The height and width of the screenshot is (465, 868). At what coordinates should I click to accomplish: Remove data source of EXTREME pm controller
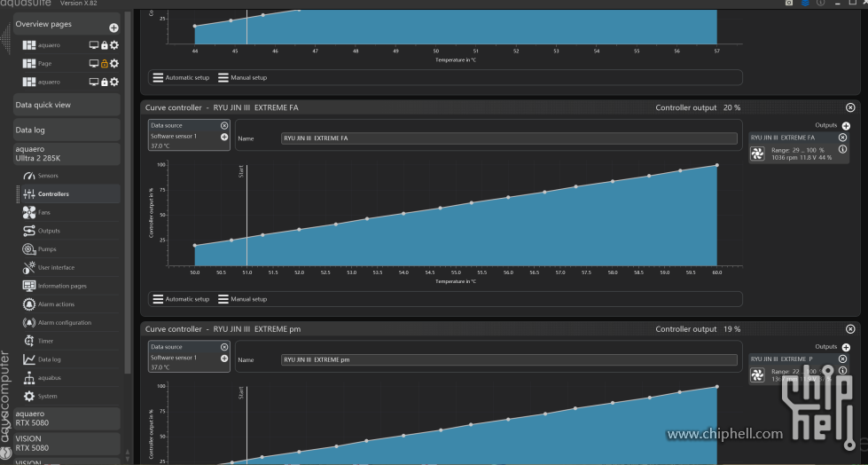pos(224,347)
